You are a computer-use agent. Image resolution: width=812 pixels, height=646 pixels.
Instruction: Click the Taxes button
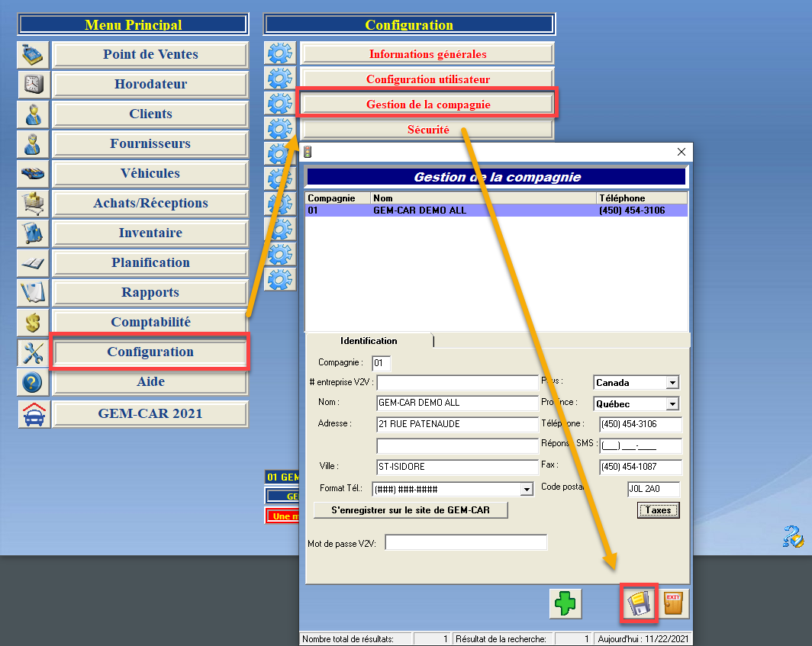point(658,510)
